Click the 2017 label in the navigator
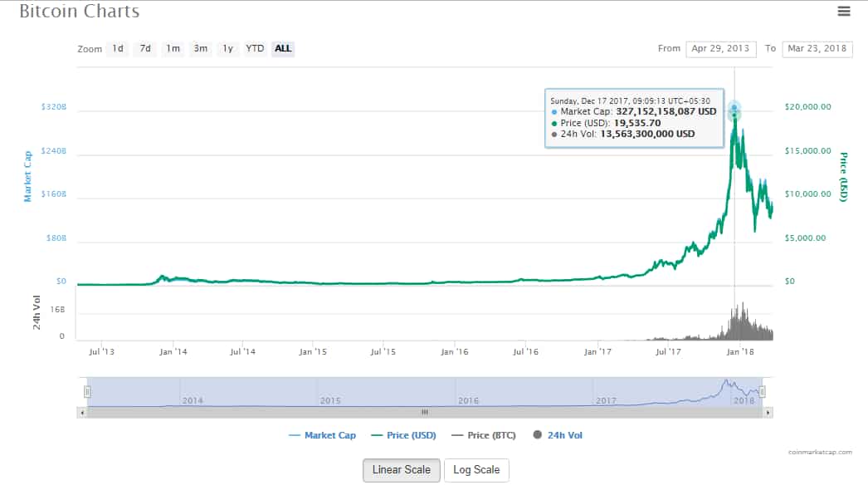This screenshot has width=868, height=490. click(606, 401)
